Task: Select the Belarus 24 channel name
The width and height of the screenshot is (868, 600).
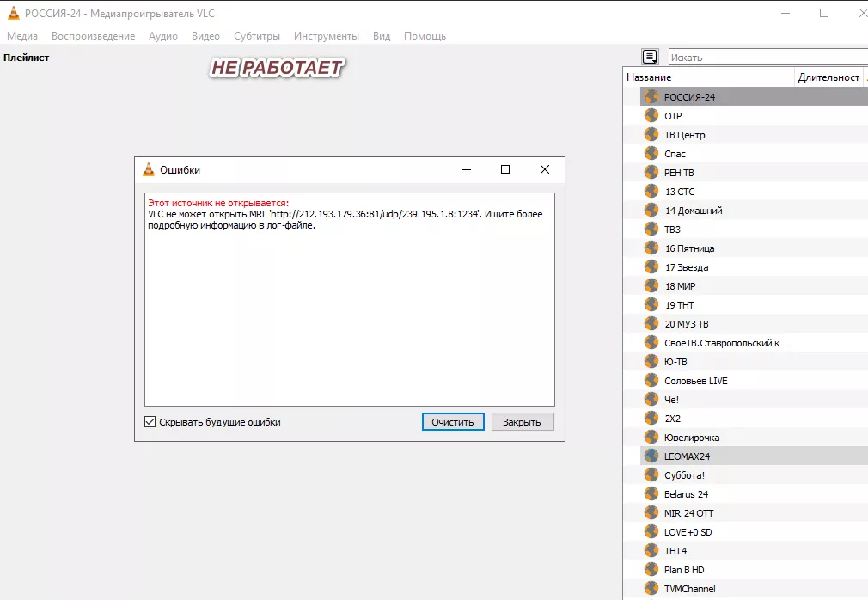Action: coord(686,494)
